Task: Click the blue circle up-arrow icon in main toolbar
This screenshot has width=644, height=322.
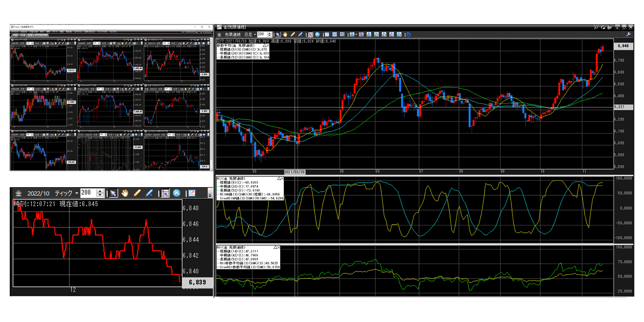Action: [318, 35]
